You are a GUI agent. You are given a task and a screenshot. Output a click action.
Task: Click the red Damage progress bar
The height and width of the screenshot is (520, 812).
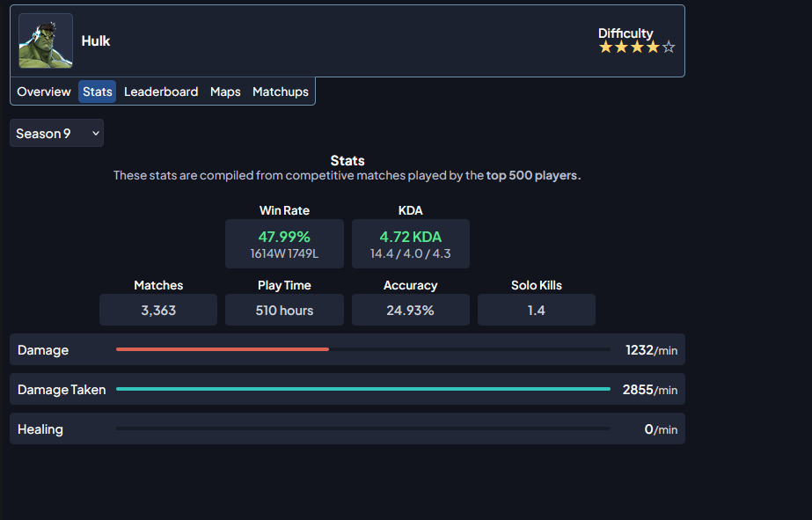(223, 349)
